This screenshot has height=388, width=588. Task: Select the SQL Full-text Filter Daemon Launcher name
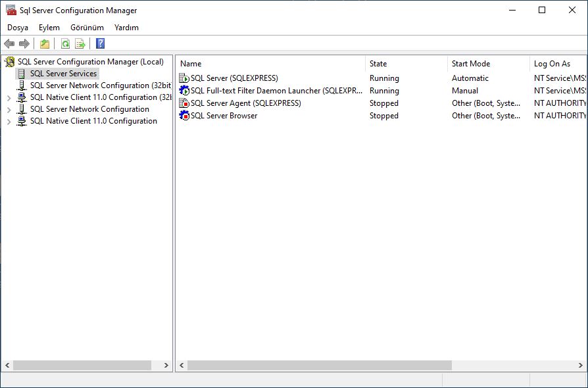pos(277,91)
